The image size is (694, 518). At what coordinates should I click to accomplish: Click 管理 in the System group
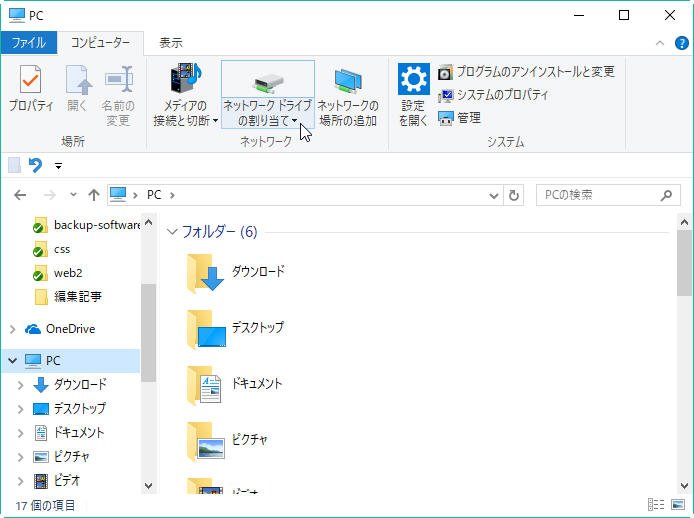[x=459, y=118]
